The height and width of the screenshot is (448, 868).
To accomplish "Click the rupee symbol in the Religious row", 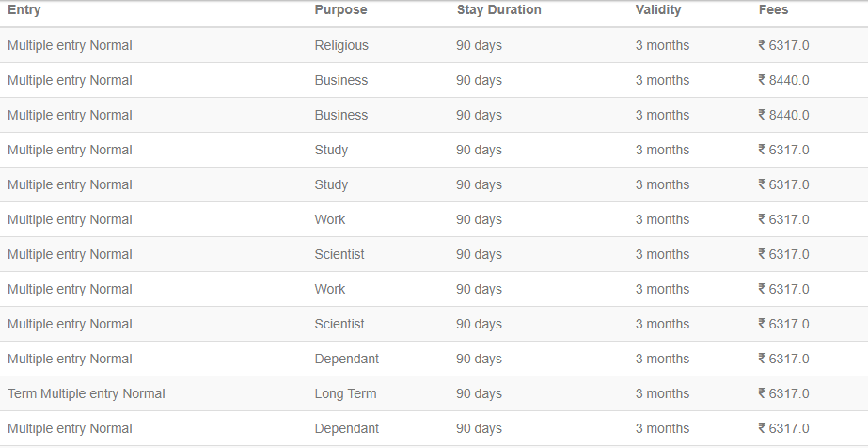I will 763,45.
